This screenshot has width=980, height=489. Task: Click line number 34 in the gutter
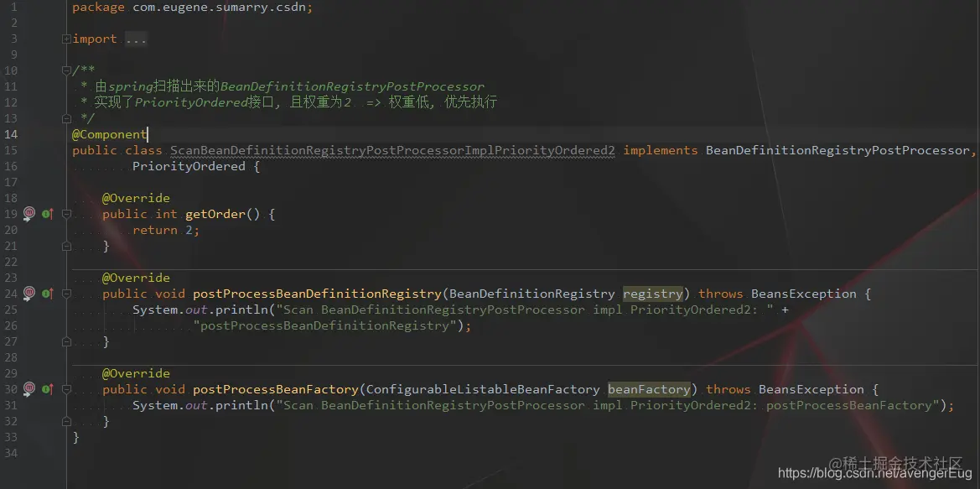coord(11,453)
